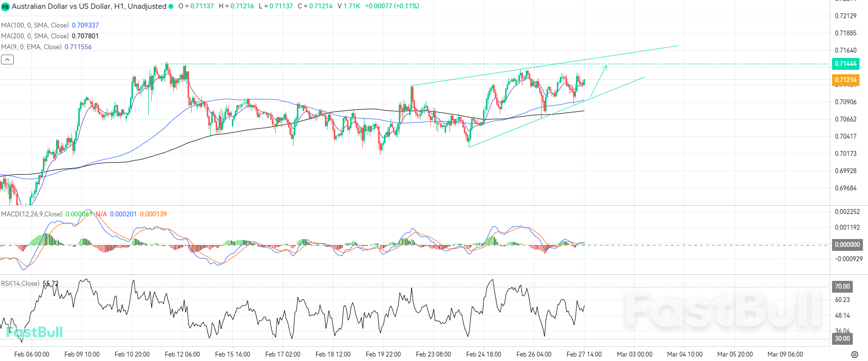Click the RSI 70.00 overbought level label

842,286
